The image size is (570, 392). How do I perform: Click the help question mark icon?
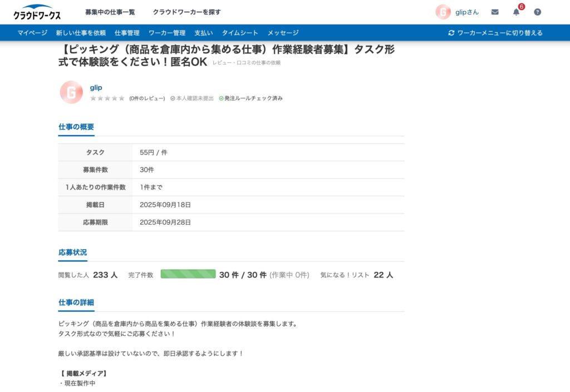click(537, 12)
